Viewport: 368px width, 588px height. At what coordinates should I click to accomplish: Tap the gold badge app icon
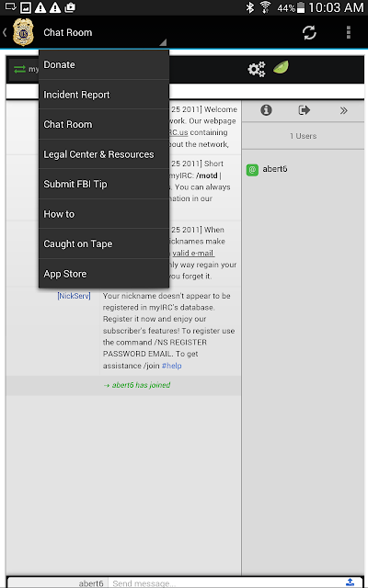point(23,33)
